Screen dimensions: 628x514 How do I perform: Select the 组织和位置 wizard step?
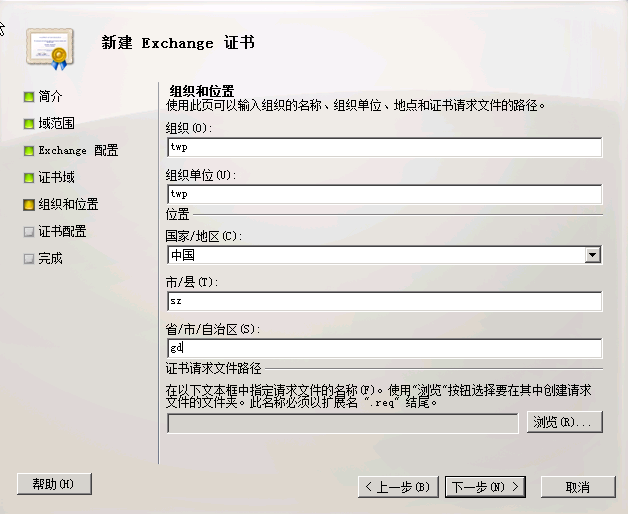pos(61,205)
